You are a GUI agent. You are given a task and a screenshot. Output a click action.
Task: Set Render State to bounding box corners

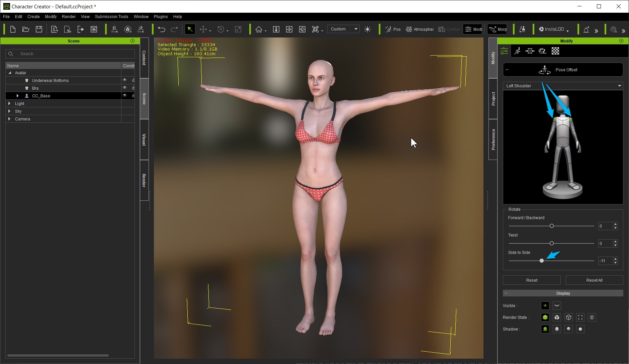click(580, 317)
